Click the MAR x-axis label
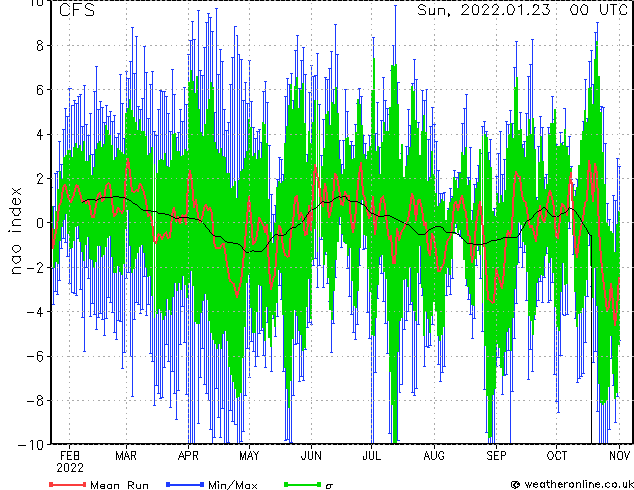This screenshot has width=634, height=490. tap(126, 456)
